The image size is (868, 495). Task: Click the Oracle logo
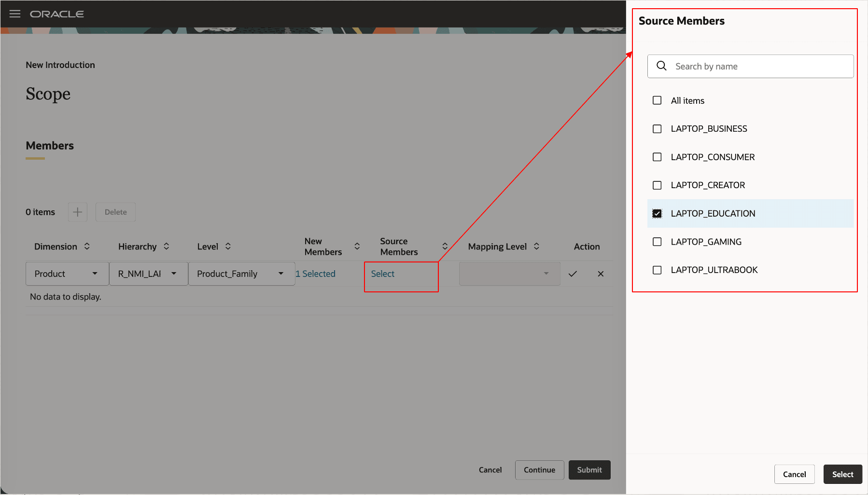tap(57, 14)
